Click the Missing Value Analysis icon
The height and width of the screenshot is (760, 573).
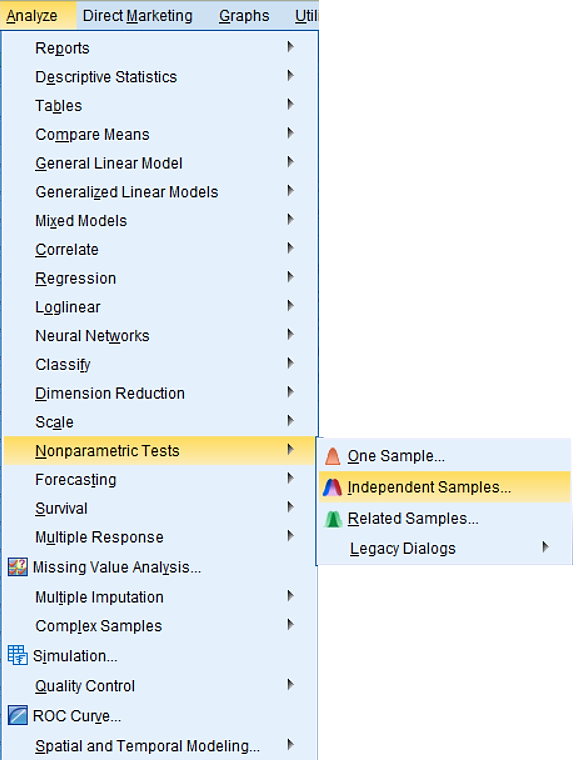point(17,567)
